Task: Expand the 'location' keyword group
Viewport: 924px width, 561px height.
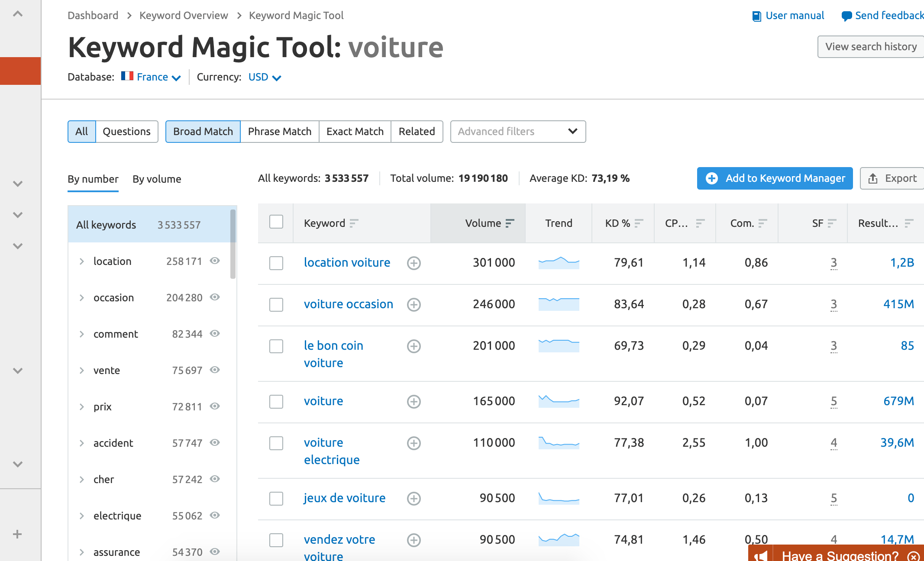Action: tap(82, 261)
